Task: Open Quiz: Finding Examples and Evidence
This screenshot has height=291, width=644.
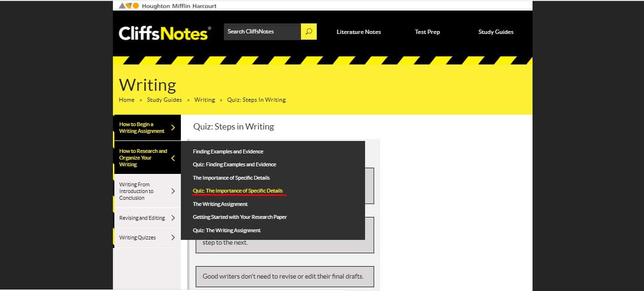Action: [234, 164]
